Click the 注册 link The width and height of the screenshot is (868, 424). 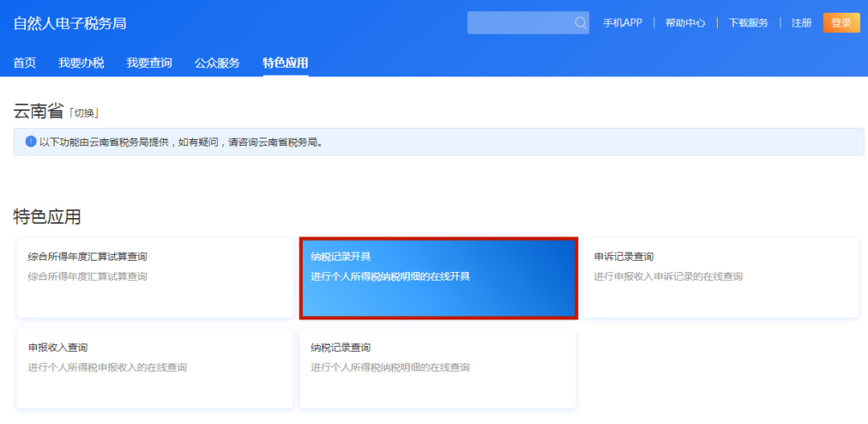tap(801, 23)
